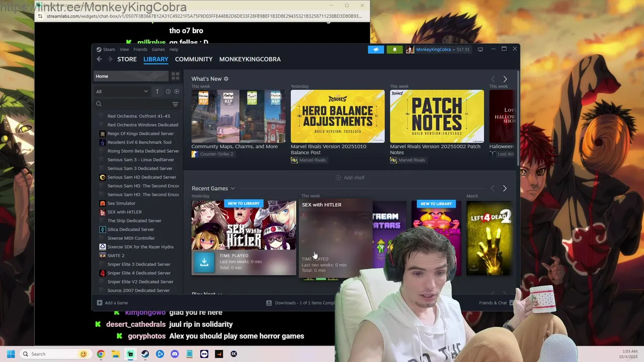Select Silica Dedicated Server entry
Viewport: 644px width, 362px height.
tap(131, 229)
